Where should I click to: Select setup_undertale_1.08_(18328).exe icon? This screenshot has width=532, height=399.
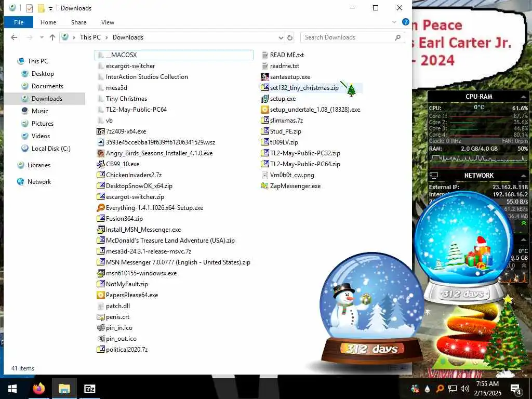tap(265, 110)
